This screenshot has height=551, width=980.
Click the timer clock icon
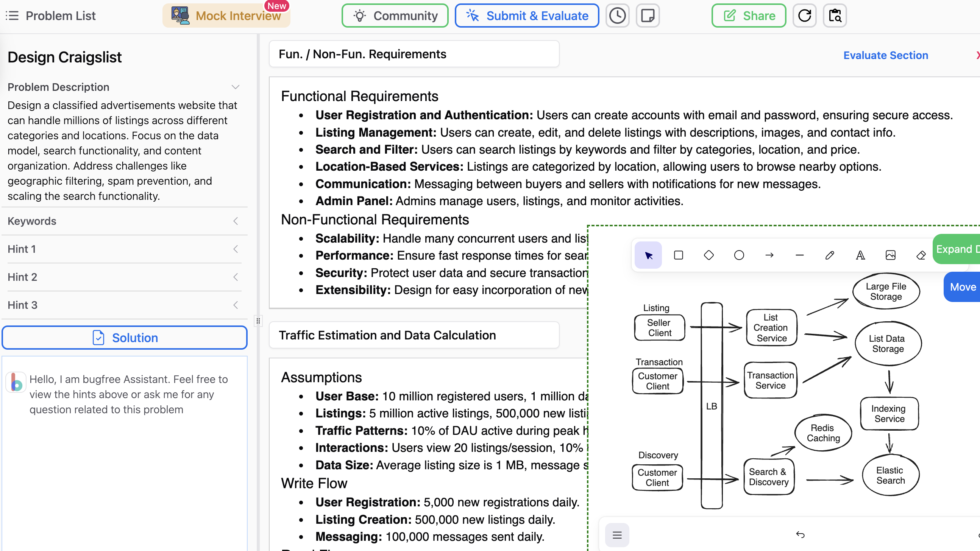tap(617, 16)
